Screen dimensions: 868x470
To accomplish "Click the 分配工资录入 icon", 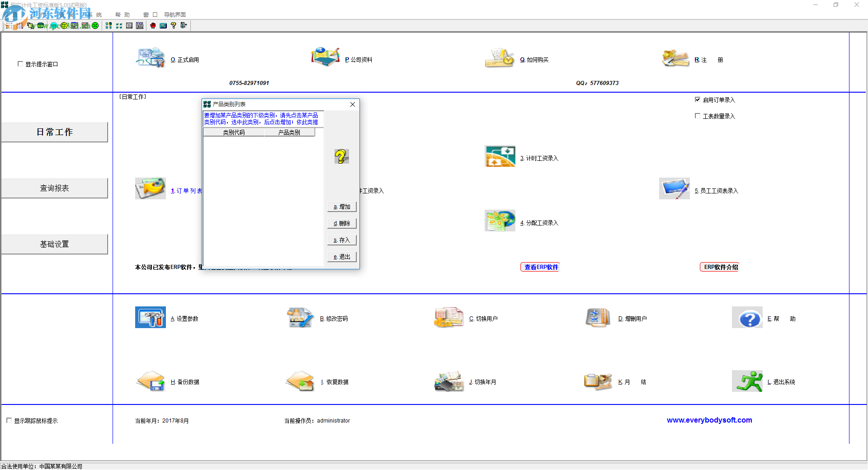I will click(500, 221).
